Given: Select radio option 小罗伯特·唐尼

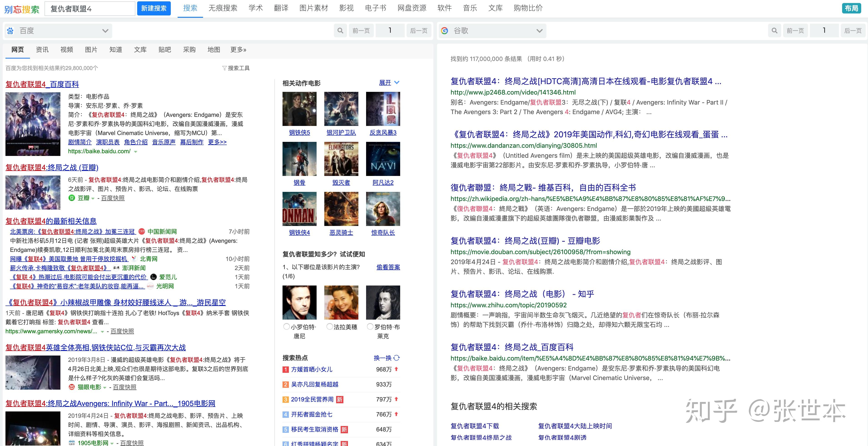Looking at the screenshot, I should [x=286, y=327].
